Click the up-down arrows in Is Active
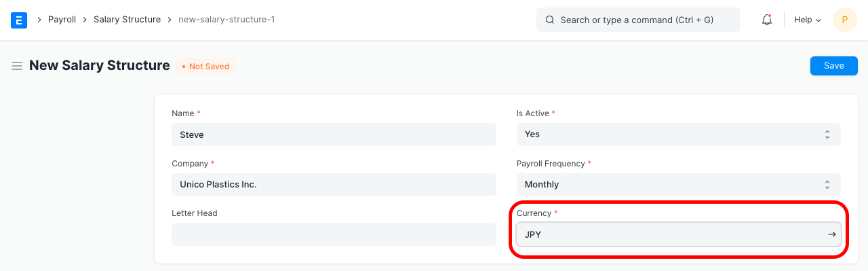Screen dimensions: 868x271 coord(827,134)
